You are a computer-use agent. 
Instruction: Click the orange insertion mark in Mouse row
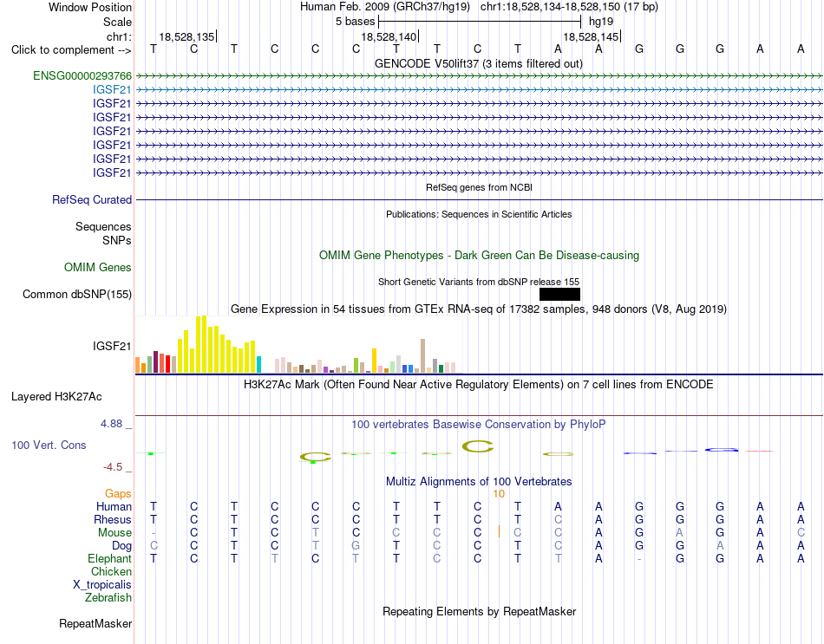[499, 532]
